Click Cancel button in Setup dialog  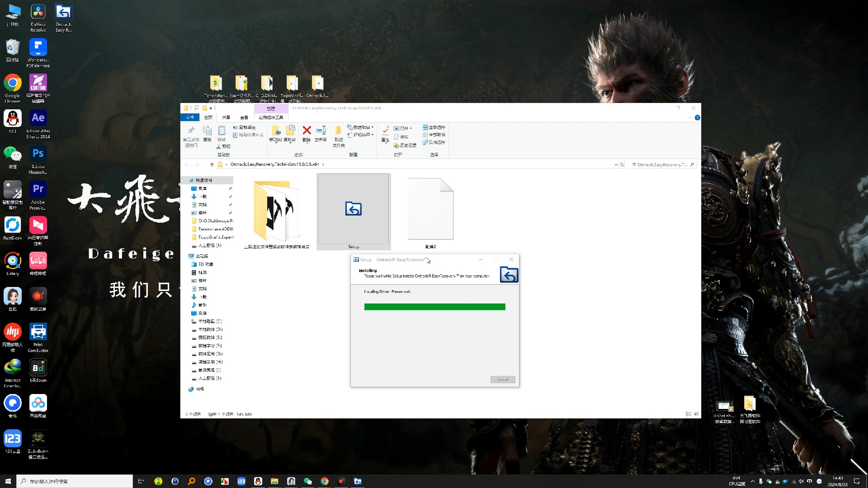[x=502, y=380]
